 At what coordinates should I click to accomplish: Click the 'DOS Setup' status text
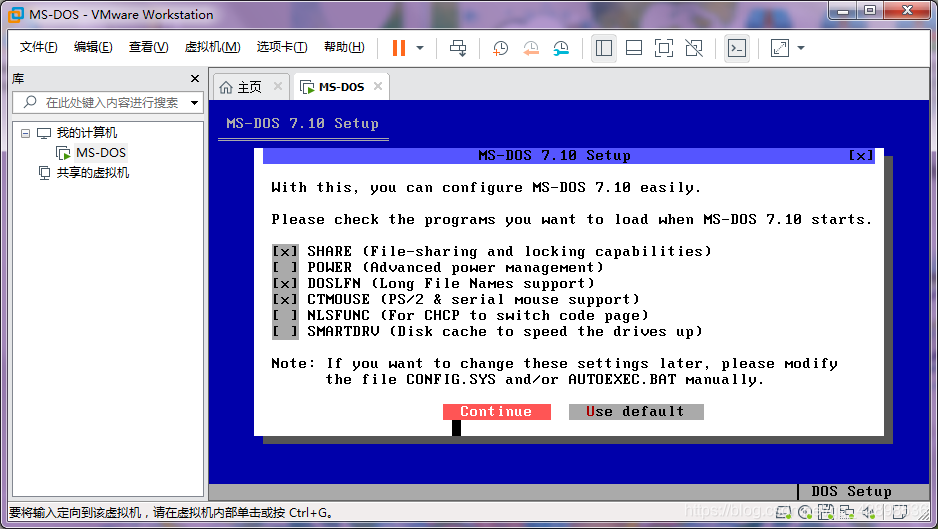pyautogui.click(x=851, y=491)
